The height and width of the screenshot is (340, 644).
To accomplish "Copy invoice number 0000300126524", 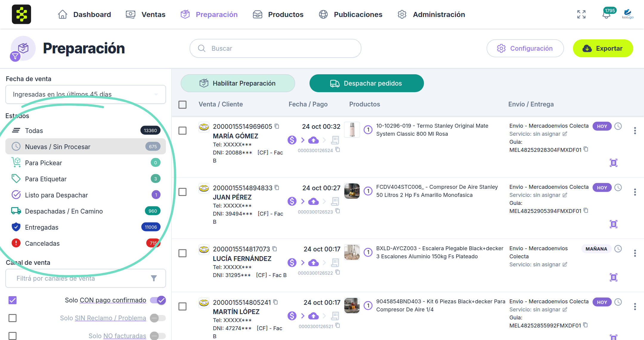I will point(338,150).
